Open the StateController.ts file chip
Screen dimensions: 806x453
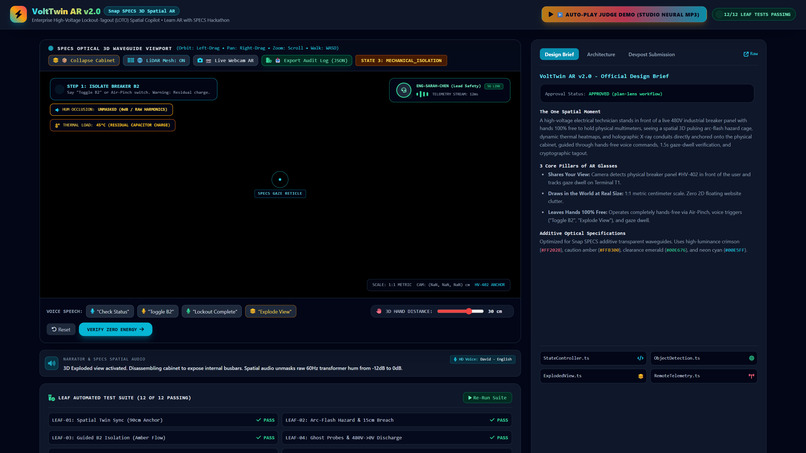point(593,358)
